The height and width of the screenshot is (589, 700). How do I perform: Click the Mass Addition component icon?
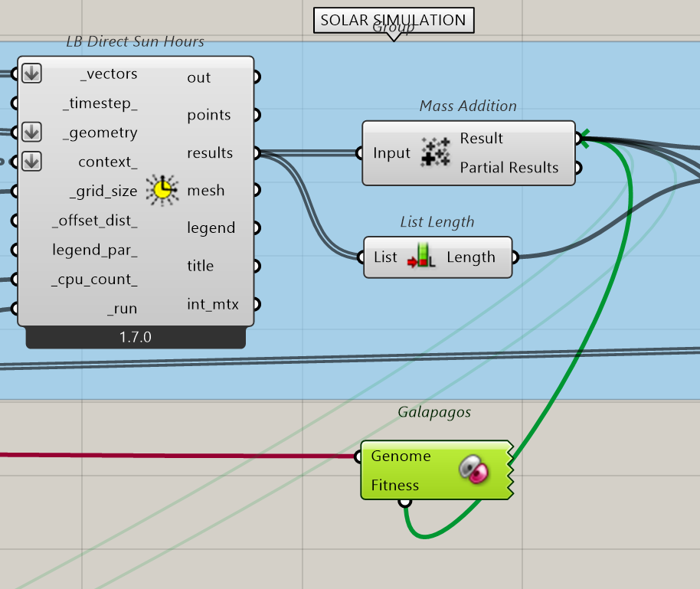435,152
